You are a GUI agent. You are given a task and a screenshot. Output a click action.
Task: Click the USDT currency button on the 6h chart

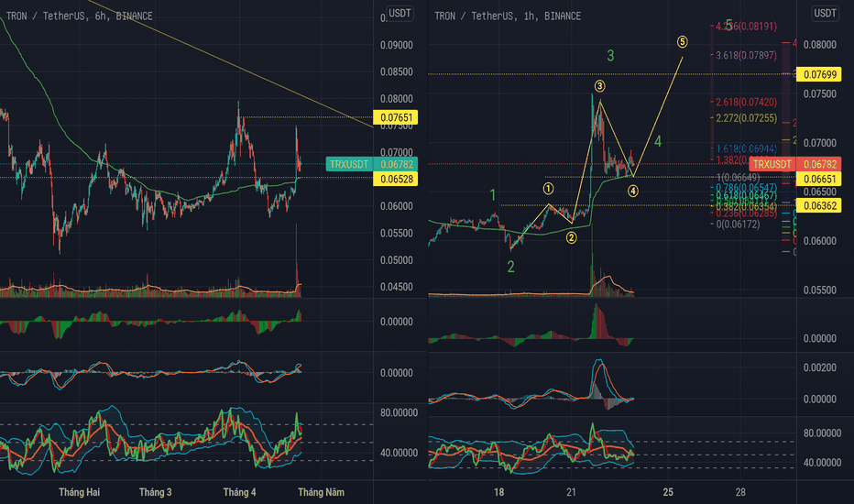(400, 14)
